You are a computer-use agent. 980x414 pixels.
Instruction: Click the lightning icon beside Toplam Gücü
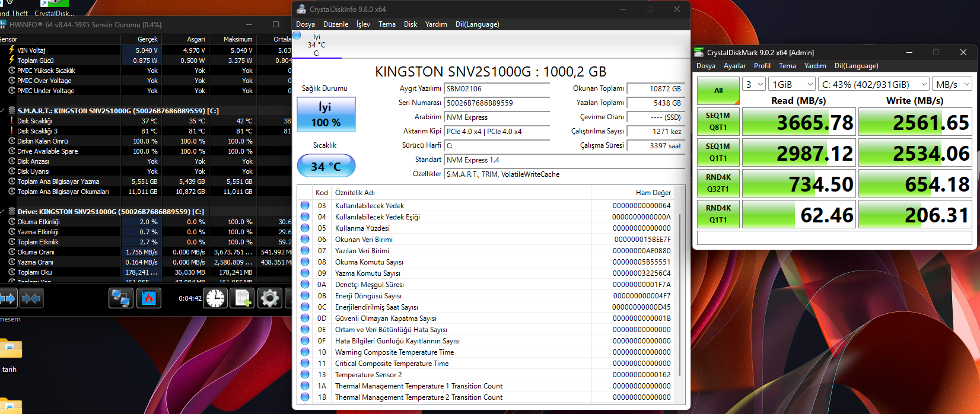(11, 60)
